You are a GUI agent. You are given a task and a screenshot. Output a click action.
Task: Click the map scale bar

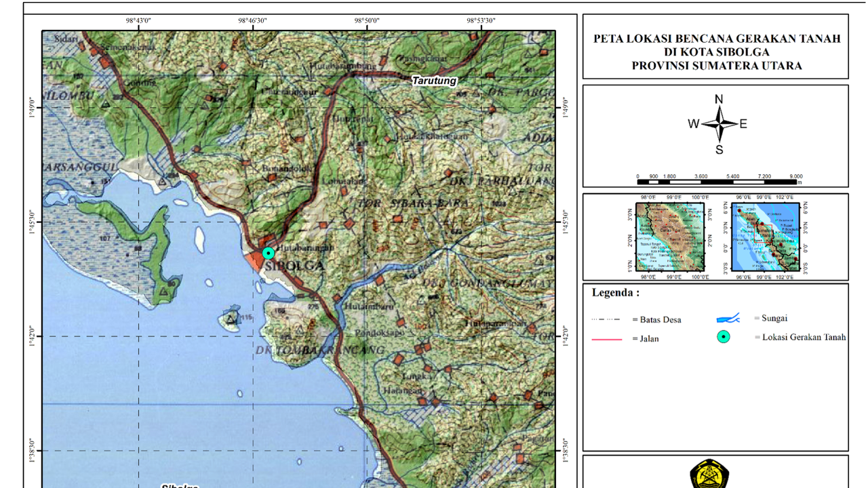tap(717, 181)
